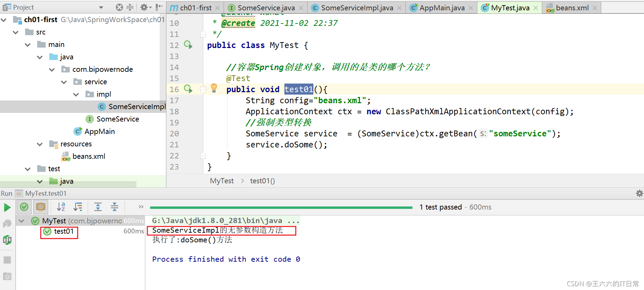Collapse the main folder node
644x290 pixels.
[x=28, y=45]
